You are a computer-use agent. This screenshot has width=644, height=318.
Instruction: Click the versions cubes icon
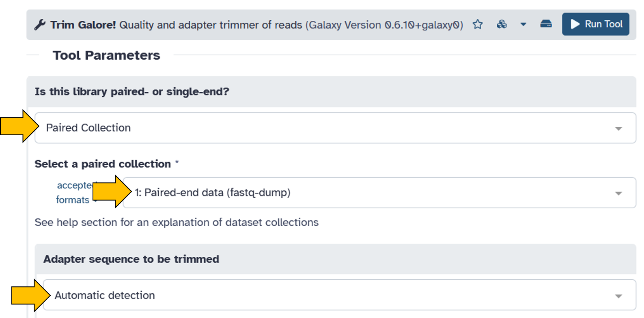pos(502,24)
